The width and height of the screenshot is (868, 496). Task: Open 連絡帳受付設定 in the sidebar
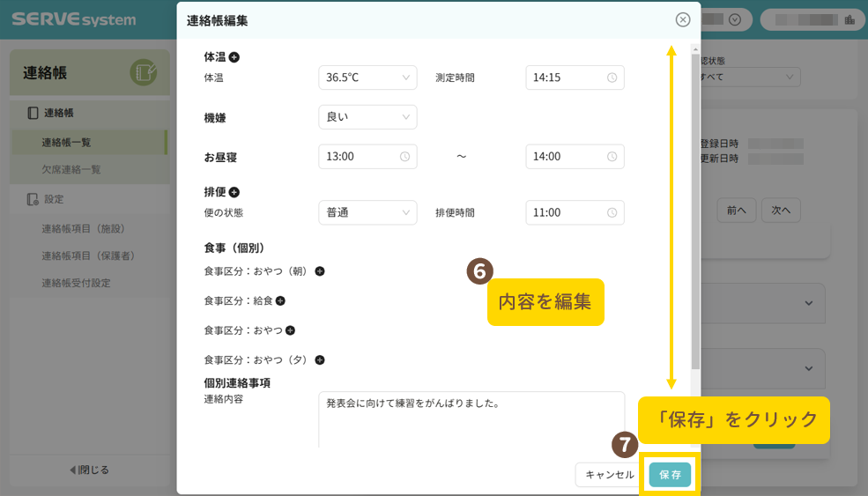coord(76,283)
